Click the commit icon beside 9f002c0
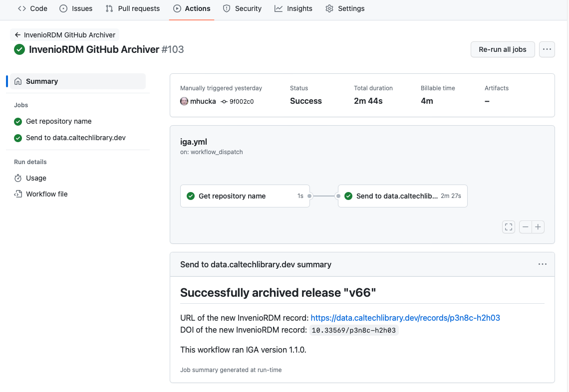 [x=224, y=102]
